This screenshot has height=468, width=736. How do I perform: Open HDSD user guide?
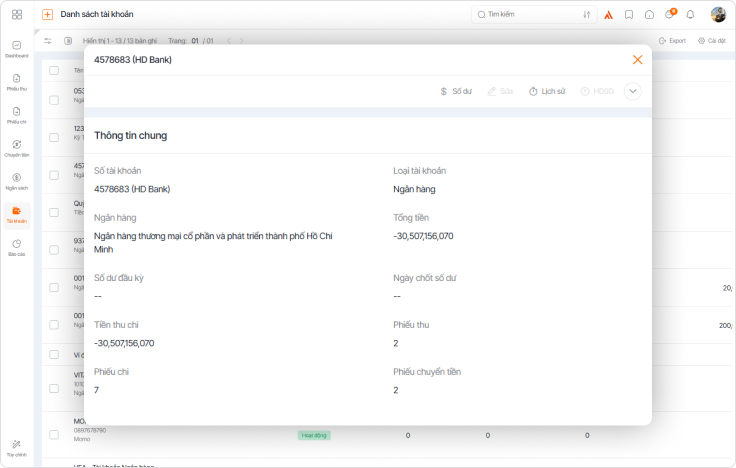coord(597,91)
